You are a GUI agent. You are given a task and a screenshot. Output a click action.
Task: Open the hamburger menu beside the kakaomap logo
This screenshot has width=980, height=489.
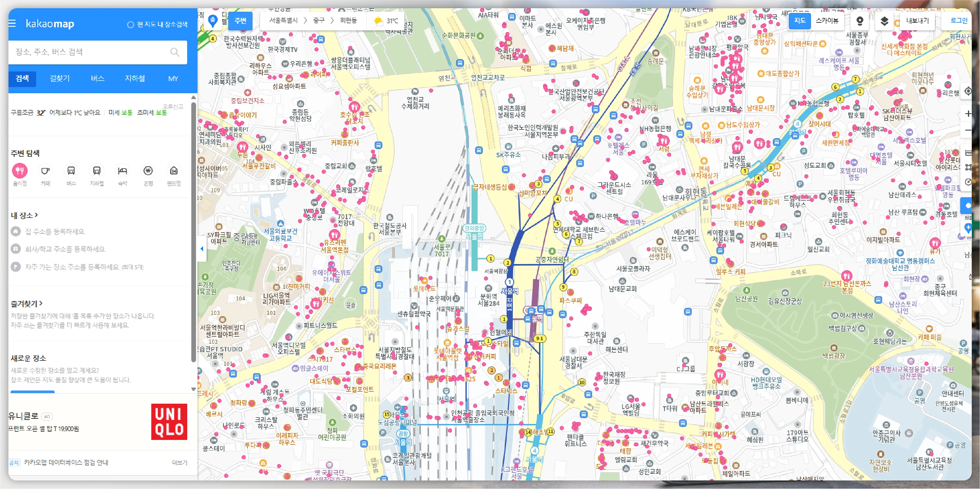12,24
